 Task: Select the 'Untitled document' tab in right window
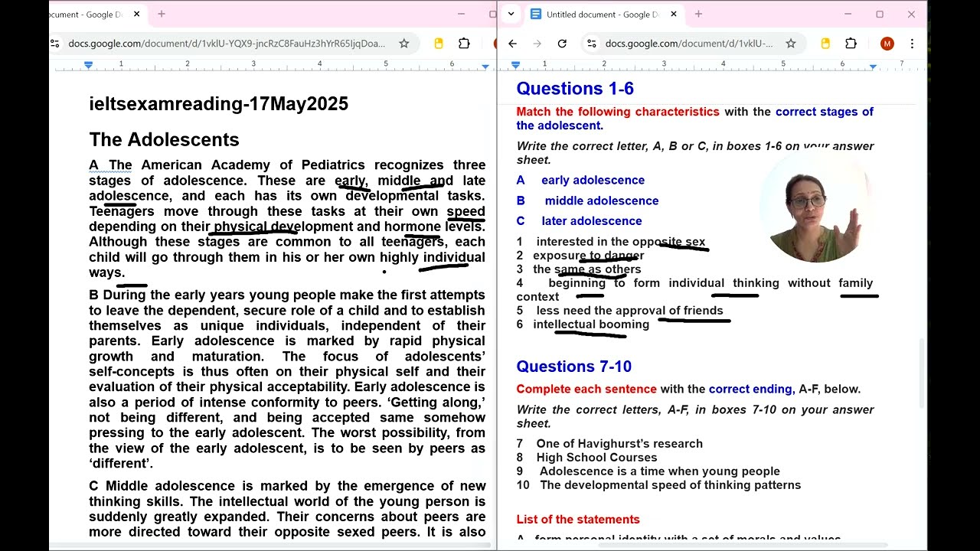pyautogui.click(x=602, y=14)
